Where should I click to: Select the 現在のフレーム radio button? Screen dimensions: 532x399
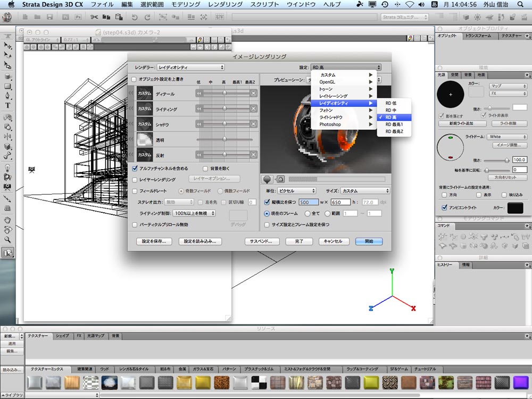coord(267,213)
